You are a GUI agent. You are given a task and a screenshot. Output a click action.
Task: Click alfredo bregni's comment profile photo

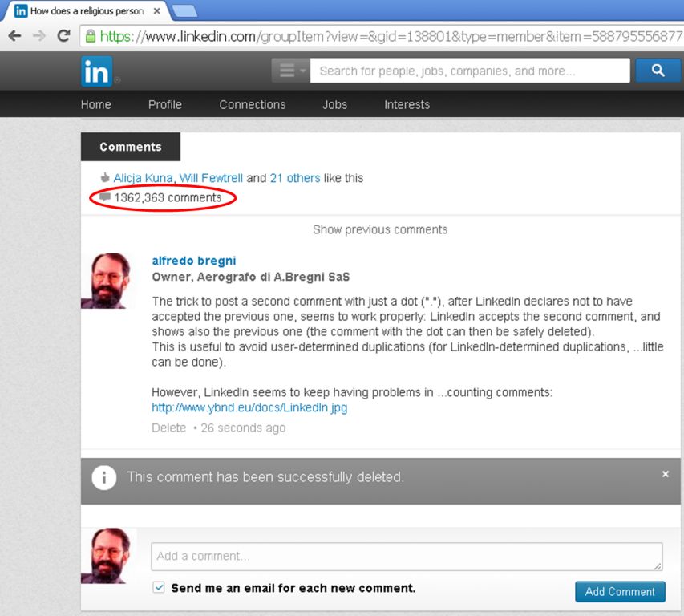(x=106, y=281)
